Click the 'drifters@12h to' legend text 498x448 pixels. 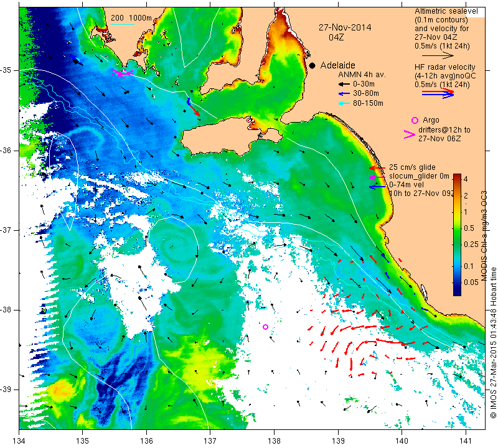click(444, 130)
